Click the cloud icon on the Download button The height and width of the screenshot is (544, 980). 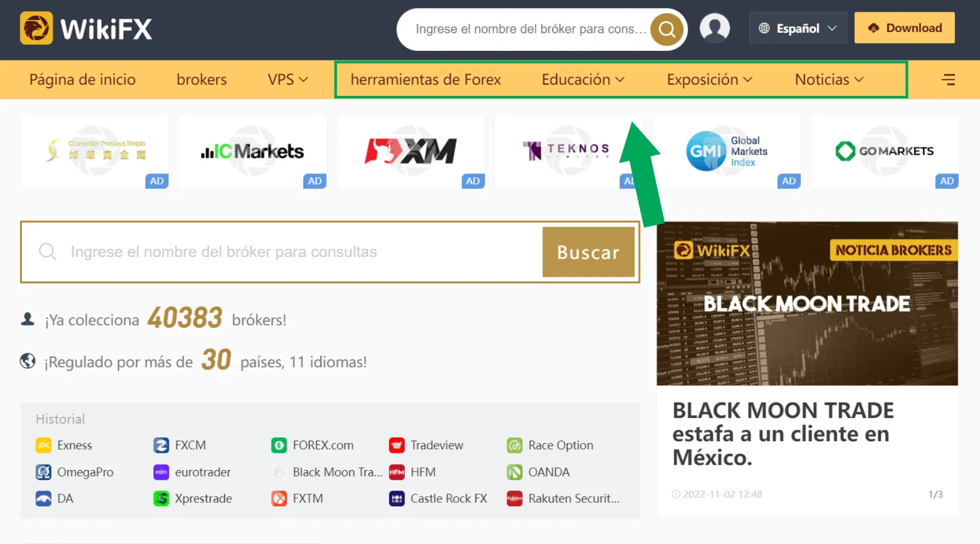(x=873, y=28)
